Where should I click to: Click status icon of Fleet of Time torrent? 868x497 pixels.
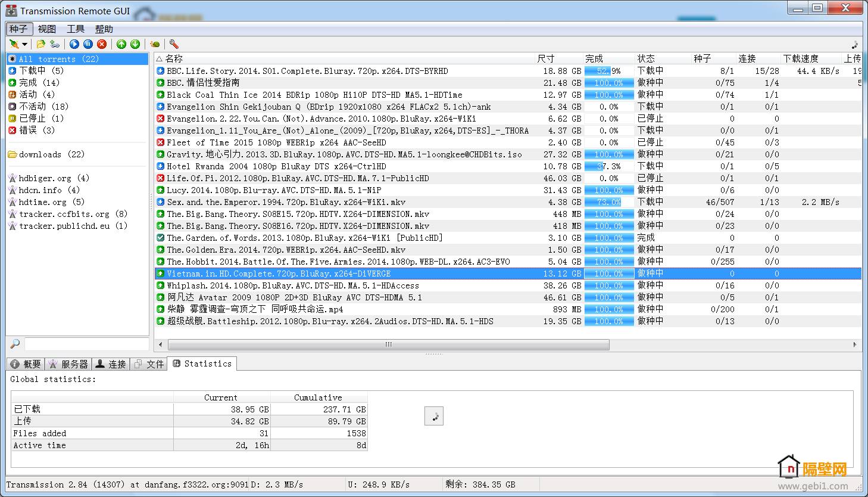tap(160, 142)
